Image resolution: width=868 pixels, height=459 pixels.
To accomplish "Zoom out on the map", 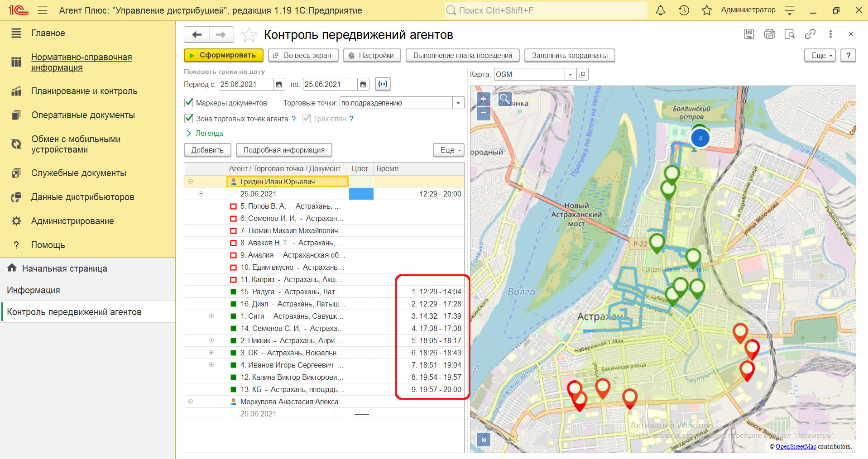I will click(x=484, y=113).
